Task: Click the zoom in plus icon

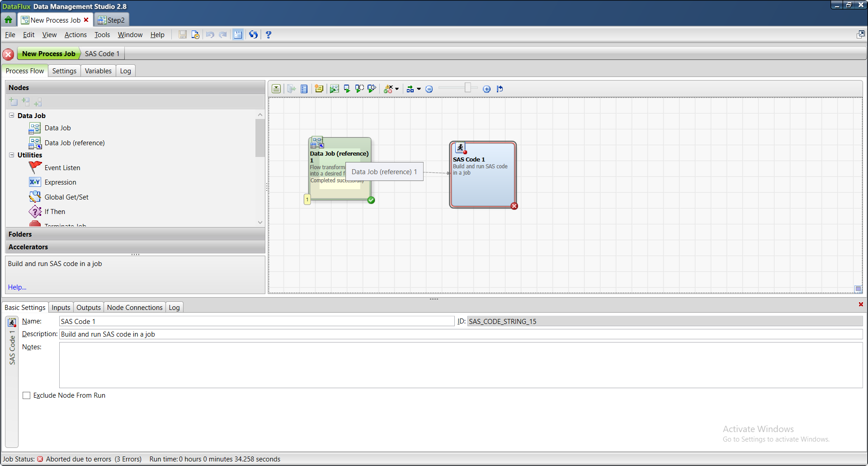Action: tap(486, 89)
